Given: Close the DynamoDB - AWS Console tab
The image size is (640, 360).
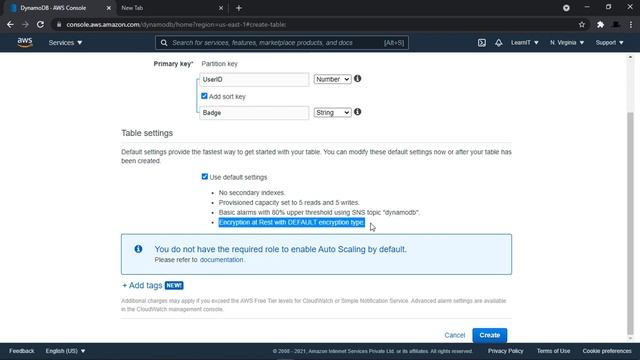Looking at the screenshot, I should (109, 8).
